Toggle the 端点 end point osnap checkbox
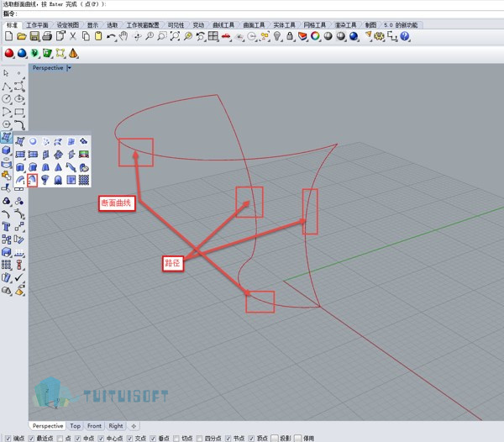 (x=8, y=439)
